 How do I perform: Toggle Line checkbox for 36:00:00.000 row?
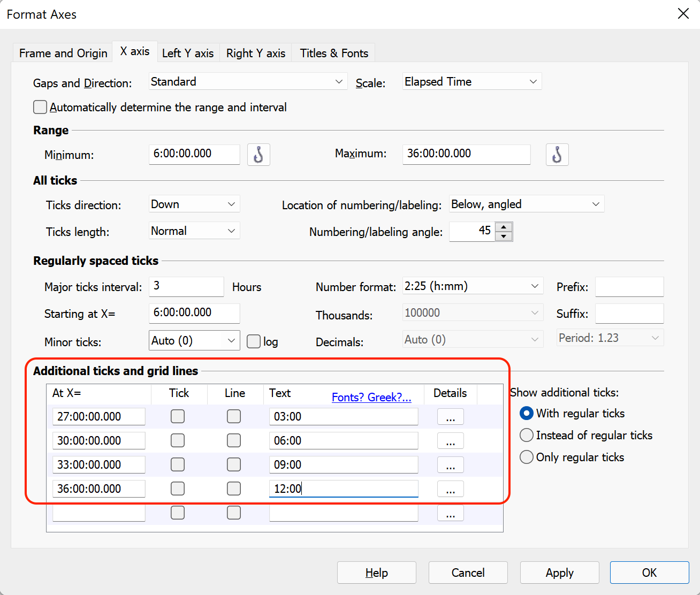[x=234, y=489]
